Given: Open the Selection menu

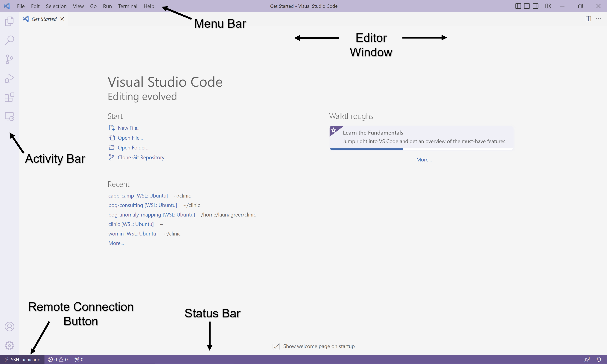Looking at the screenshot, I should click(56, 6).
